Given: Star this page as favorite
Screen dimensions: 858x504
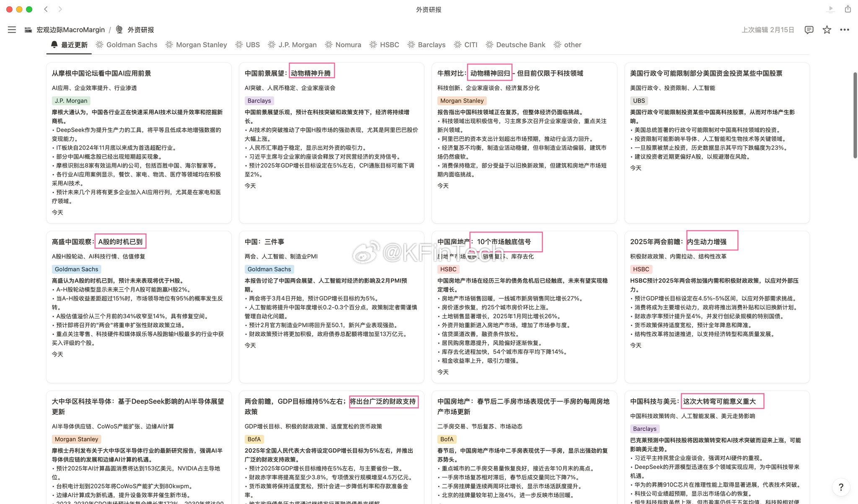Looking at the screenshot, I should pos(827,30).
